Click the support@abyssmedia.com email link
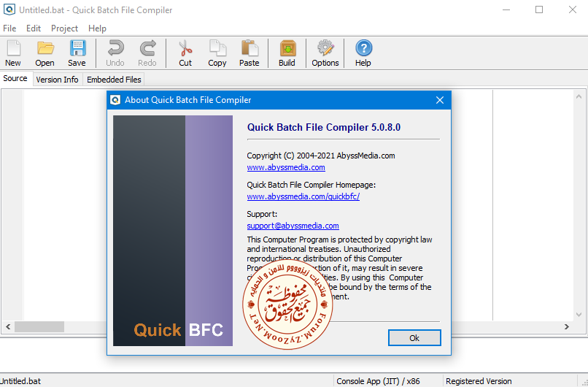This screenshot has height=387, width=588. click(x=293, y=226)
